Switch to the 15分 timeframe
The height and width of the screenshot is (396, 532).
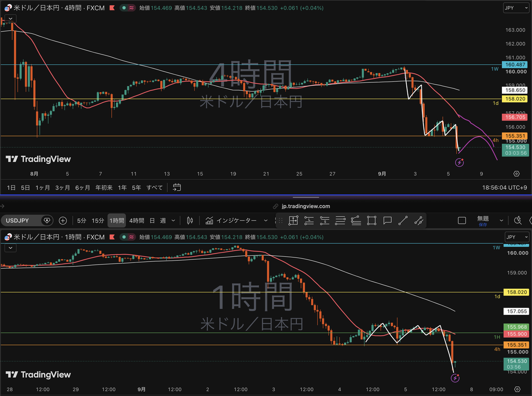98,220
